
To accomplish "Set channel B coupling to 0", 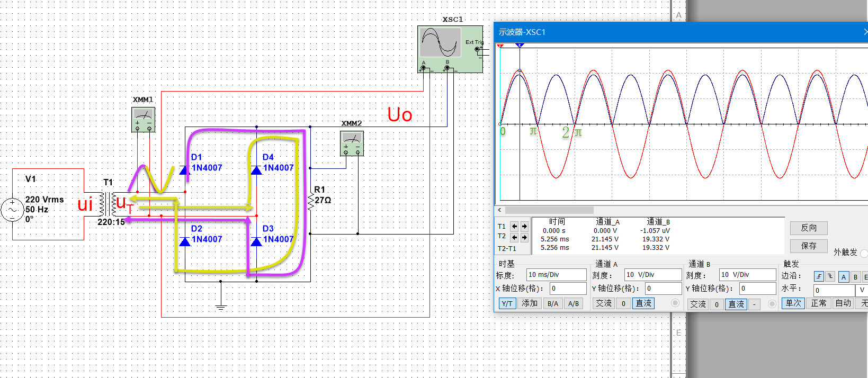I will [717, 304].
